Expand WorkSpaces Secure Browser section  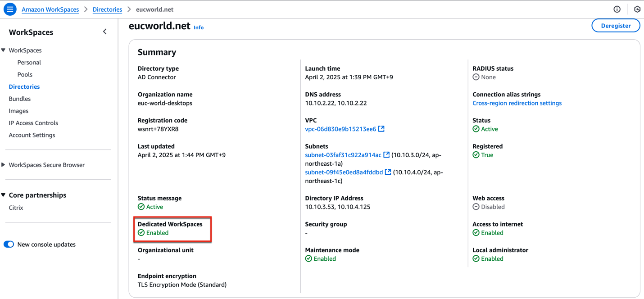[x=4, y=165]
